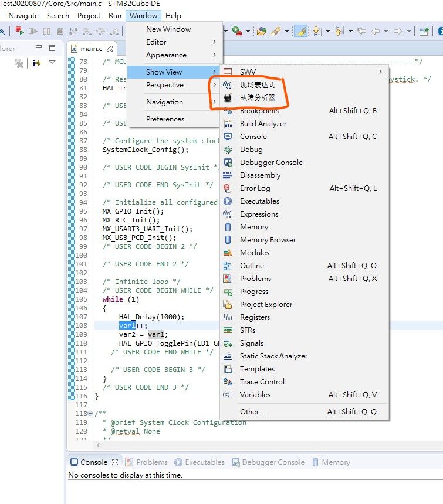Click the Terminate and Relaunch toolbar icon
The height and width of the screenshot is (504, 443).
19,31
